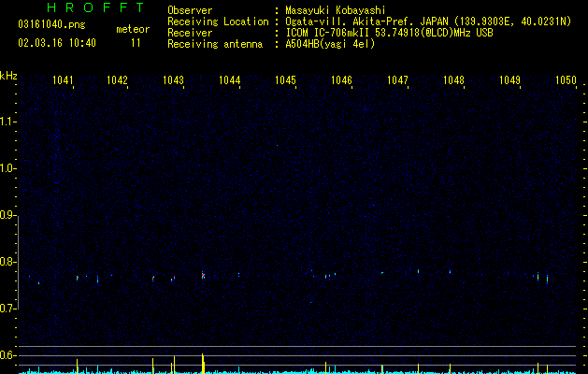Click the 0.6 kHz frequency label
Screen dimensions: 588x374
pyautogui.click(x=8, y=355)
